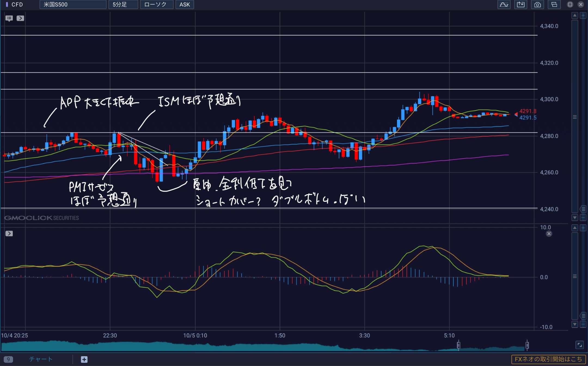Toggle the ASK price display button
The height and width of the screenshot is (366, 588).
(x=185, y=5)
